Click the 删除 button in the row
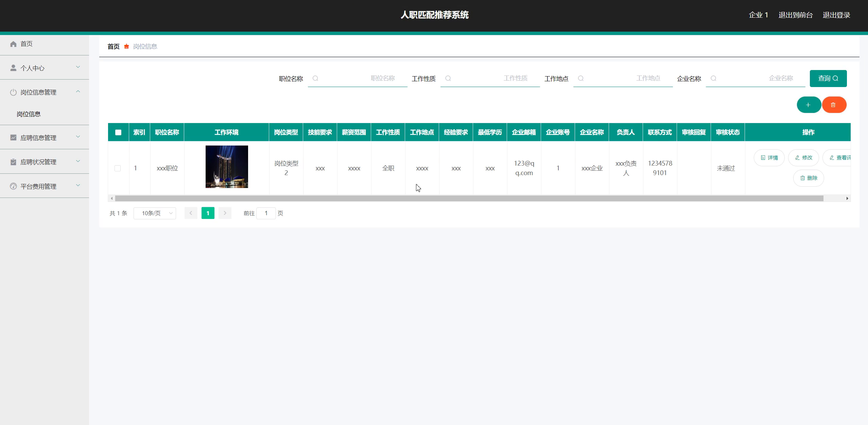The height and width of the screenshot is (425, 868). tap(809, 178)
